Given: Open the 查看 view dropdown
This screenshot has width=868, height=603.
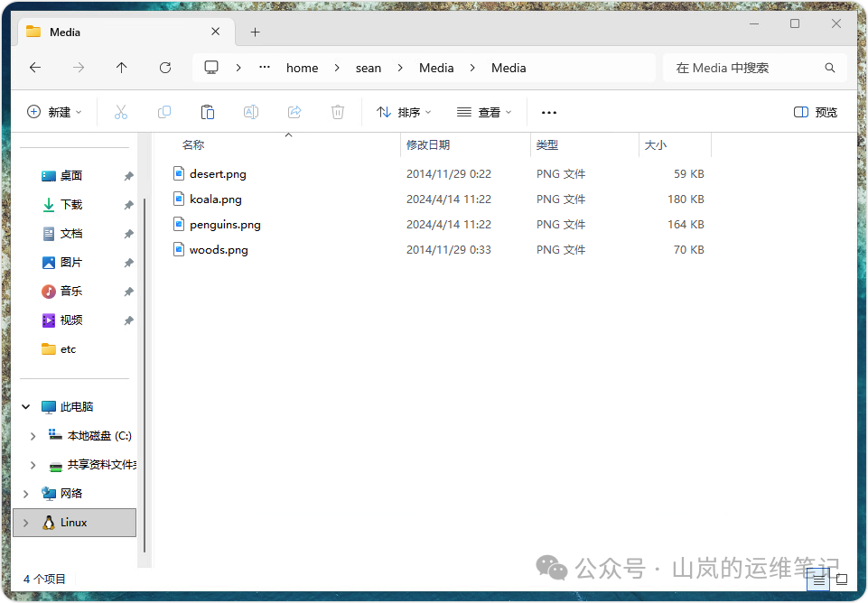Looking at the screenshot, I should (484, 111).
